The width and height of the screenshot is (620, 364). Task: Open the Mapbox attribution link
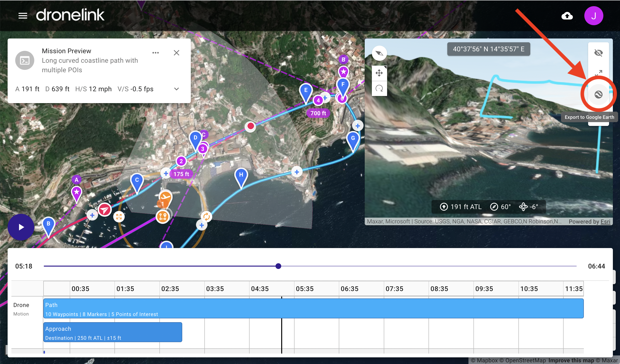click(x=484, y=360)
